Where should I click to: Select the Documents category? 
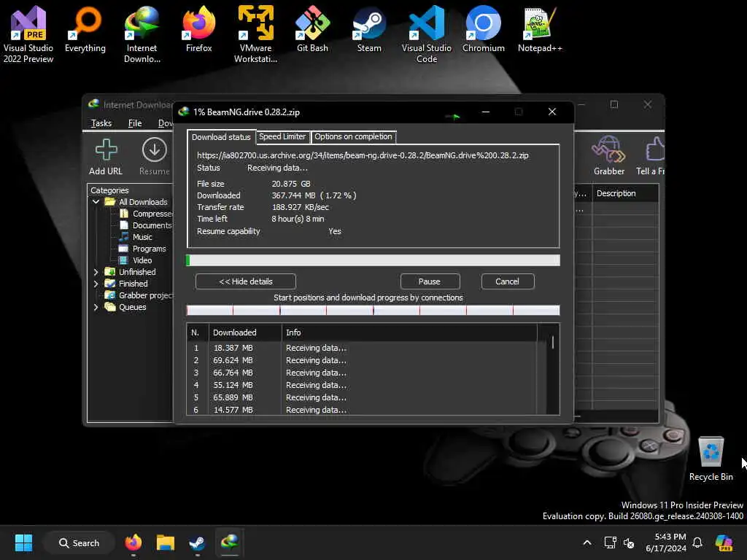(146, 225)
